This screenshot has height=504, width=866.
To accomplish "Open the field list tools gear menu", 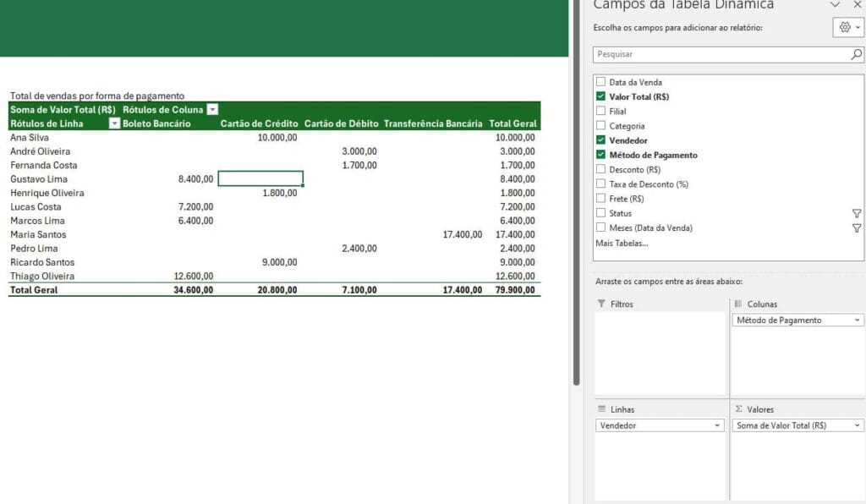I will point(848,28).
